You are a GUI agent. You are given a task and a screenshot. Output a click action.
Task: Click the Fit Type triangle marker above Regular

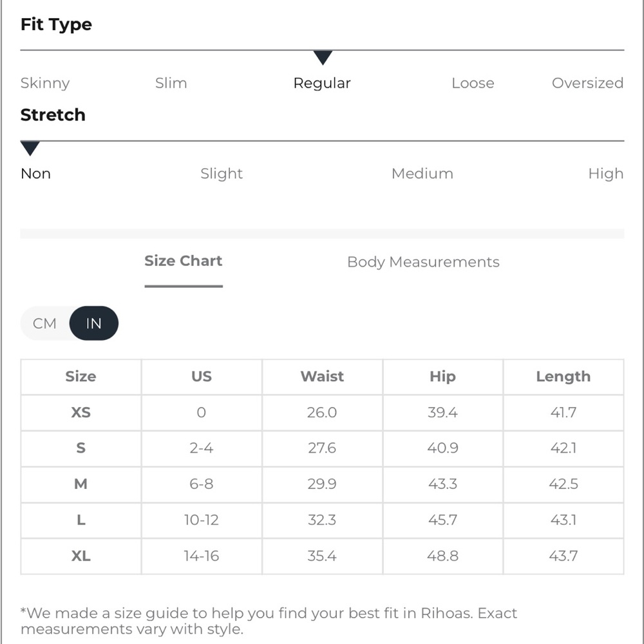click(323, 57)
